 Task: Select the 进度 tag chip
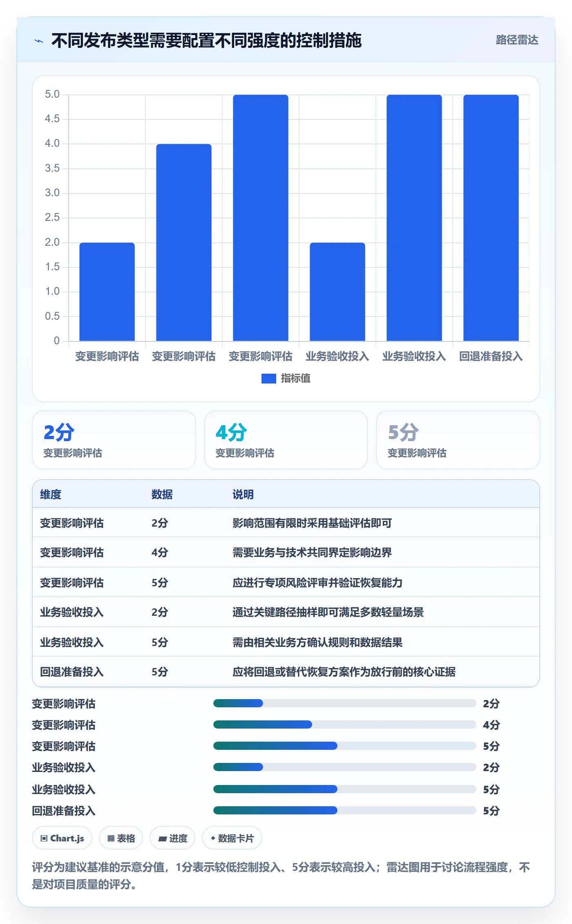pos(172,838)
